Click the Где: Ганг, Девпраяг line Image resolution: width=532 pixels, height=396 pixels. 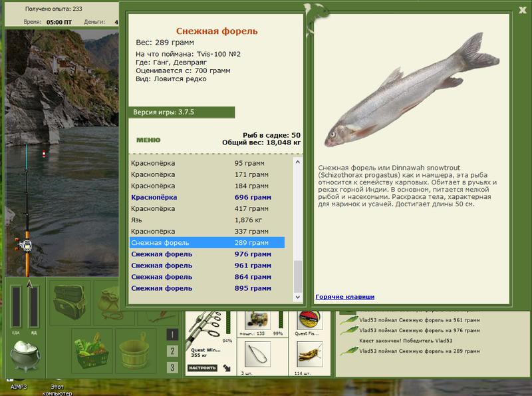click(171, 63)
